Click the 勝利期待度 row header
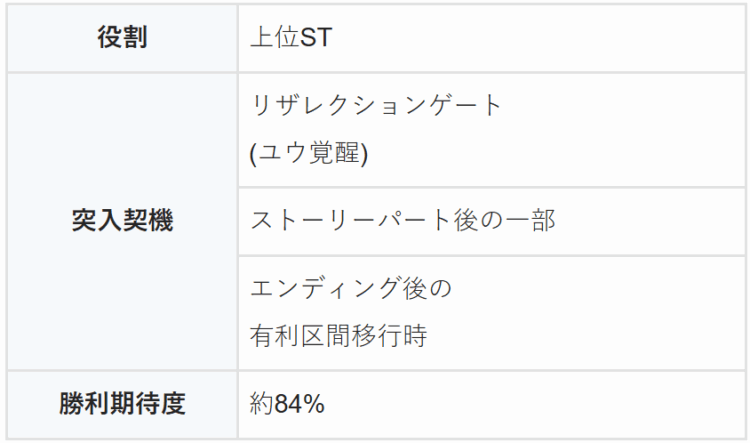 tap(122, 404)
